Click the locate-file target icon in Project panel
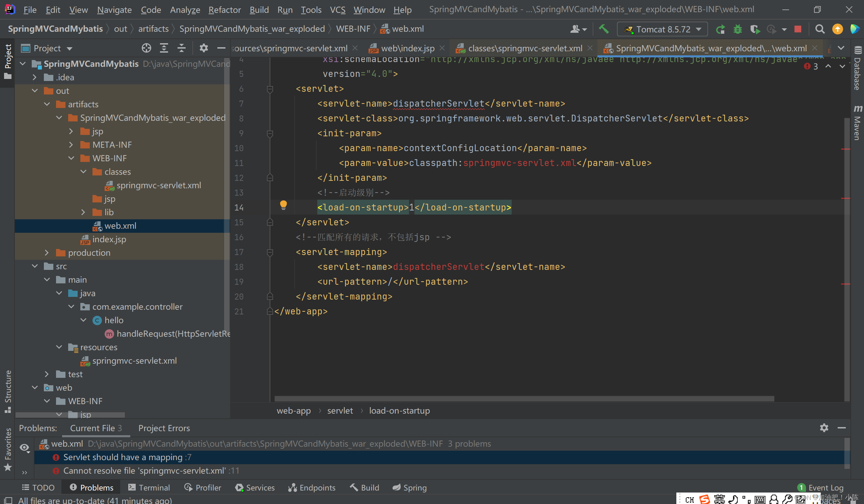The width and height of the screenshot is (864, 504). point(146,48)
